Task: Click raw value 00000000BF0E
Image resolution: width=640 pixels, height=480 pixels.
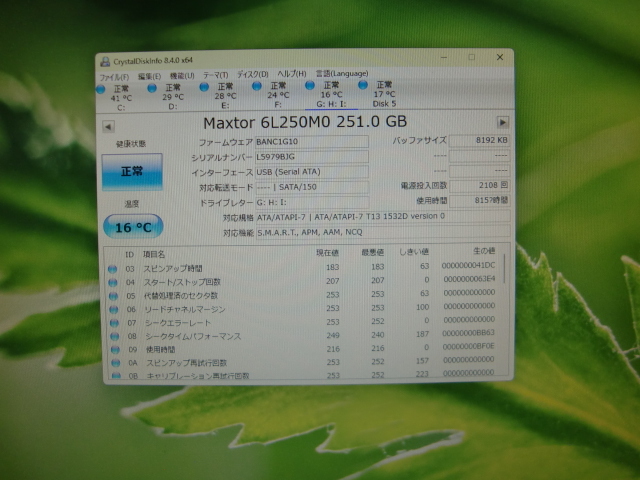Action: tap(469, 346)
